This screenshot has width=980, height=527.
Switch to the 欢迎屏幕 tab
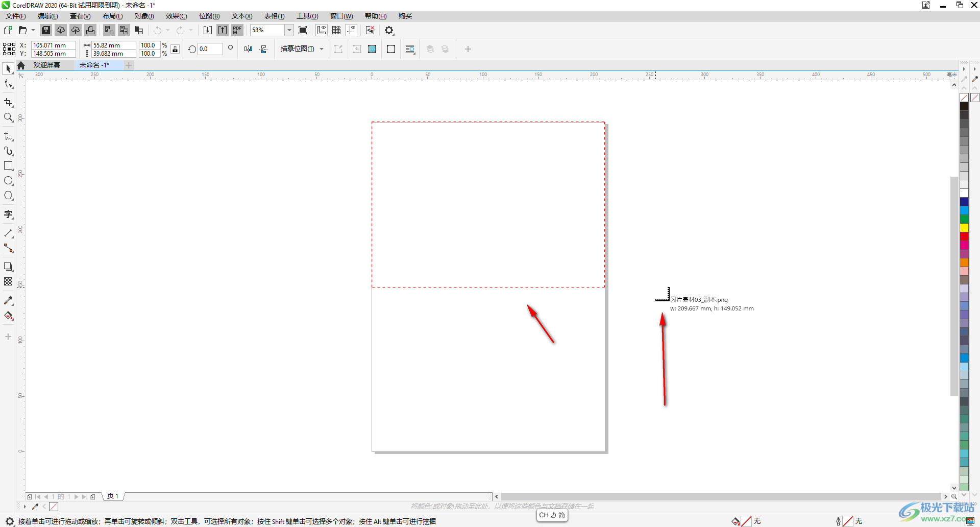point(47,65)
